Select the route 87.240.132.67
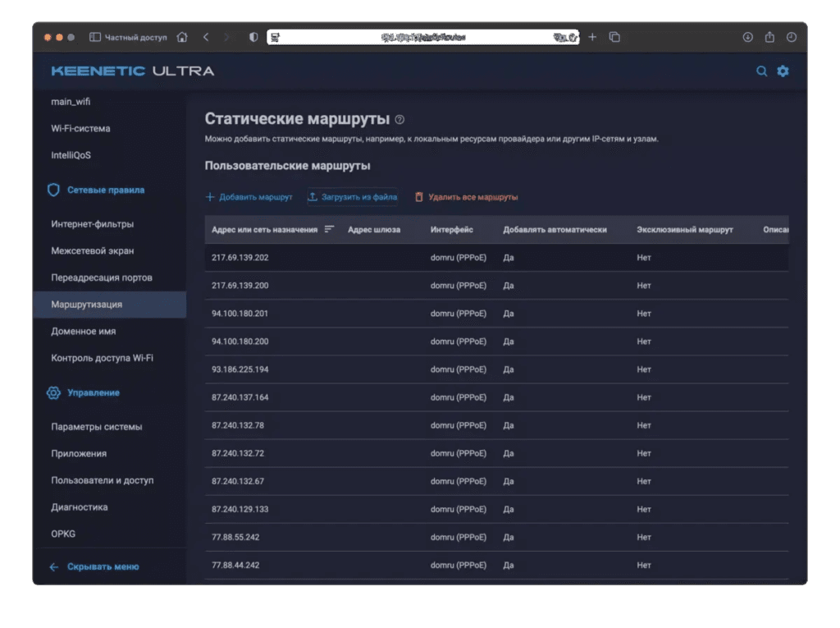 coord(496,480)
